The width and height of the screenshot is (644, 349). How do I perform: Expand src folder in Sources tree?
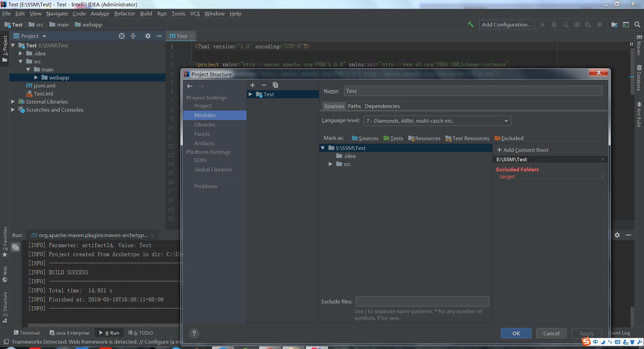330,164
